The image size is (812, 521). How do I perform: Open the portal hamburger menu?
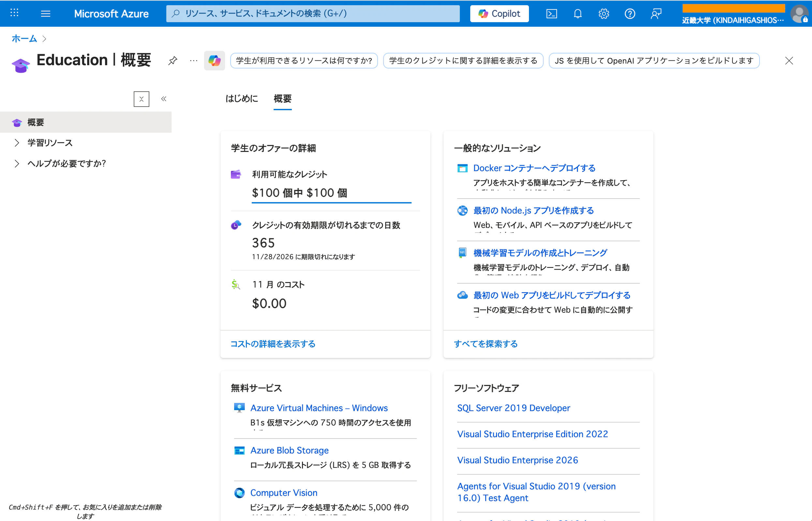45,14
